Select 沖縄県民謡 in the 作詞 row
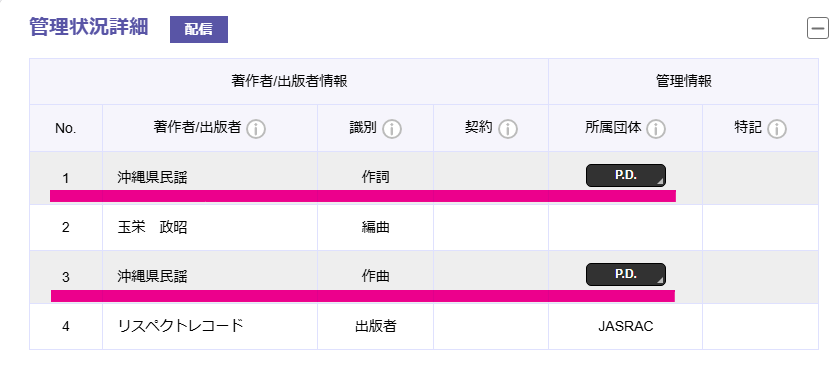 tap(152, 178)
